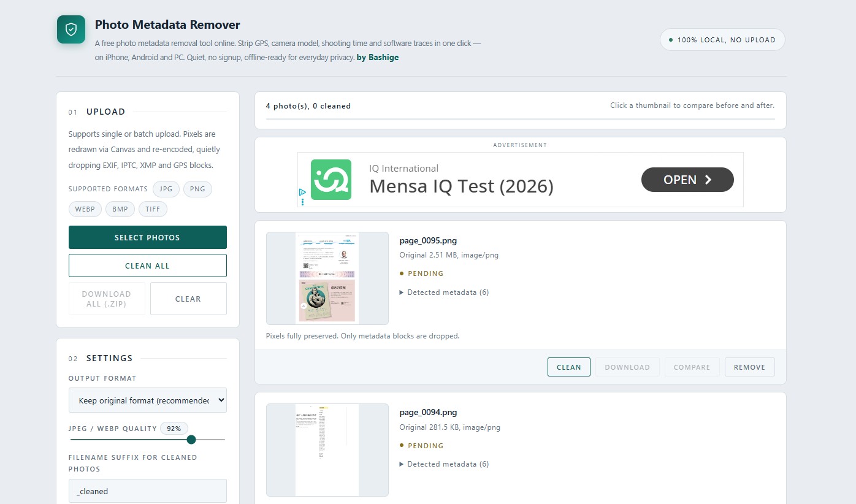Click the "4 photo(s), 0 cleaned" counter
This screenshot has width=856, height=504.
tap(308, 106)
